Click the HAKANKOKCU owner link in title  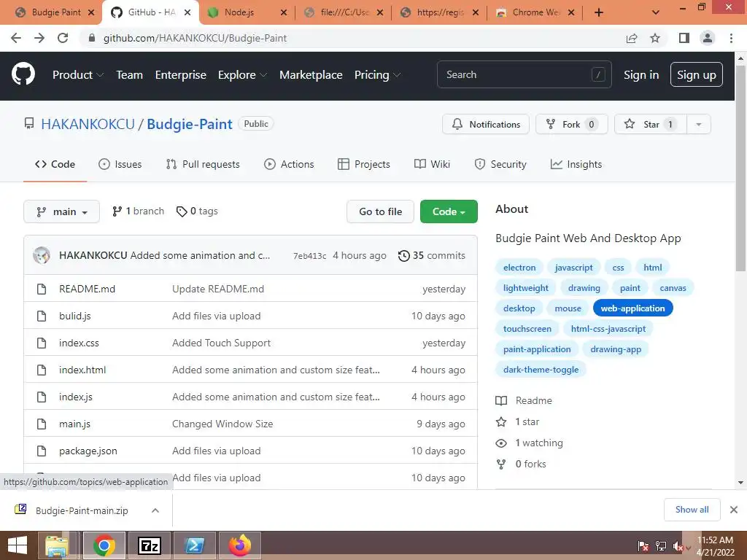coord(88,124)
